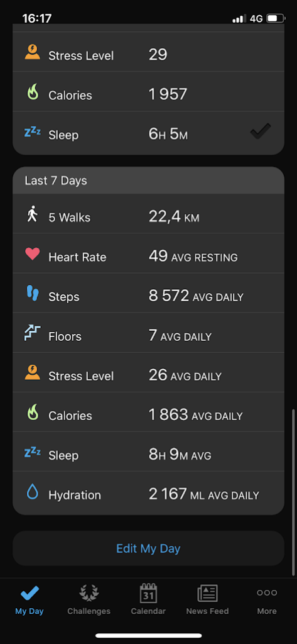Open the 2 167 ml Hydration row

click(x=148, y=493)
